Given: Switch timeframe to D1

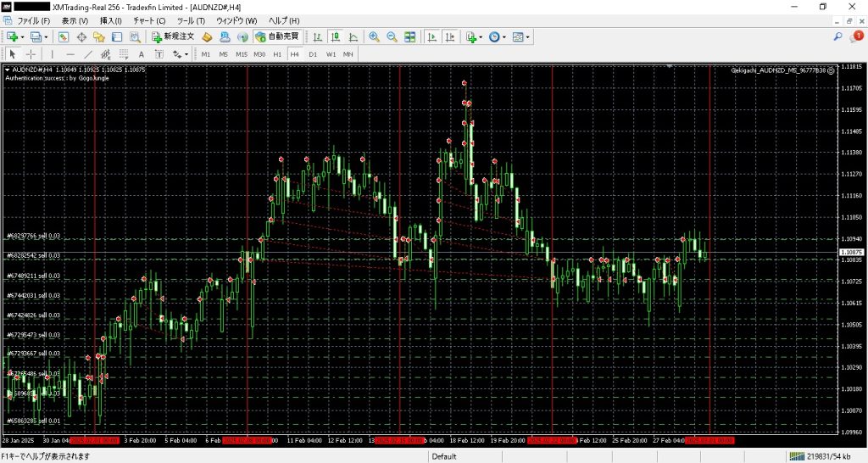Looking at the screenshot, I should 313,54.
